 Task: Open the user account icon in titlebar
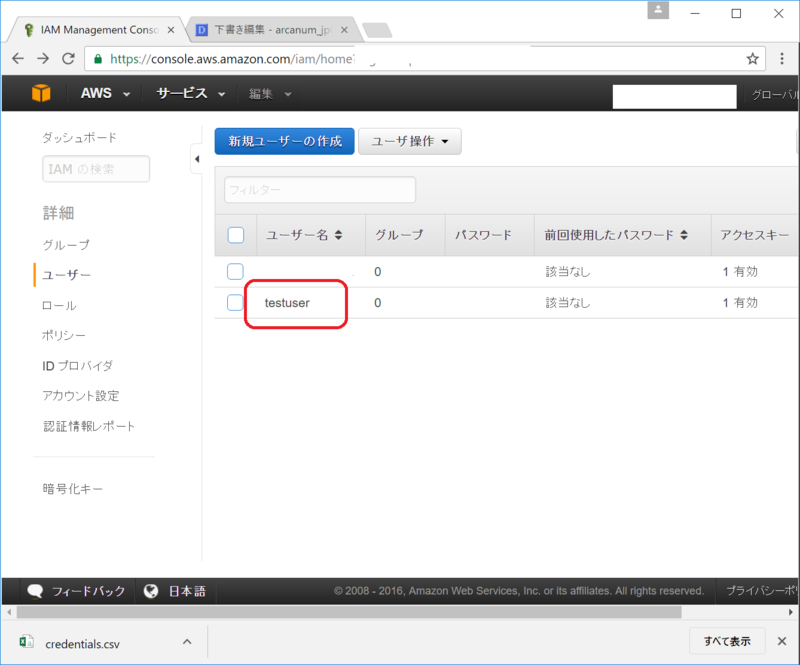(x=658, y=9)
